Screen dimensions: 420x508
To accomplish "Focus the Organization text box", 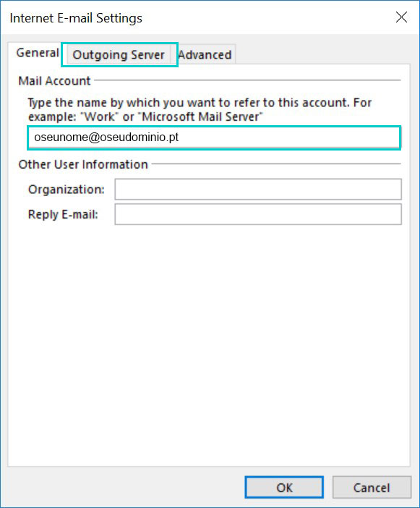I will tap(258, 189).
